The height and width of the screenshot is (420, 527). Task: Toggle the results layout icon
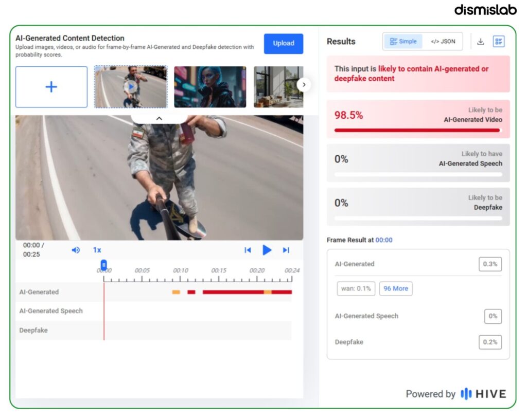click(499, 41)
